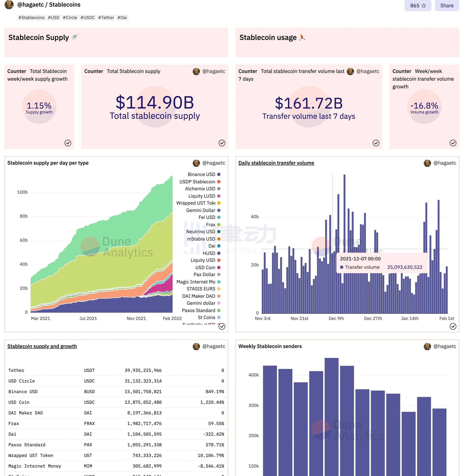Viewport: 460px width, 476px height.
Task: Click the Frax legend color dot
Action: [x=219, y=225]
